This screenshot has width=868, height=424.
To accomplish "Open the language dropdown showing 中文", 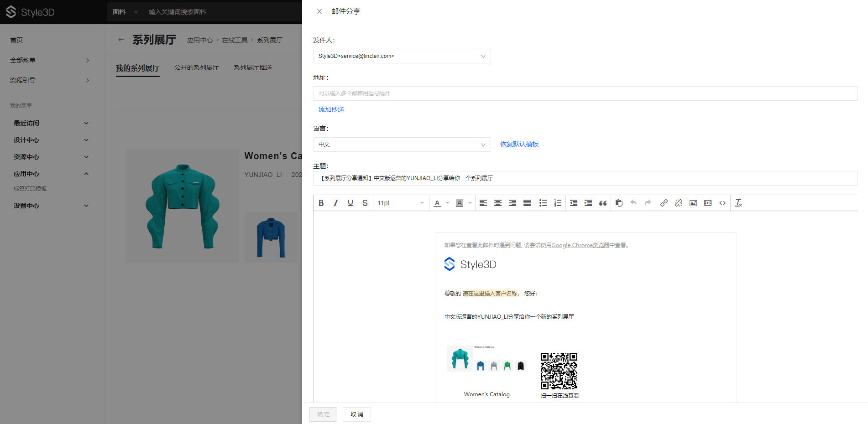I will coord(402,145).
